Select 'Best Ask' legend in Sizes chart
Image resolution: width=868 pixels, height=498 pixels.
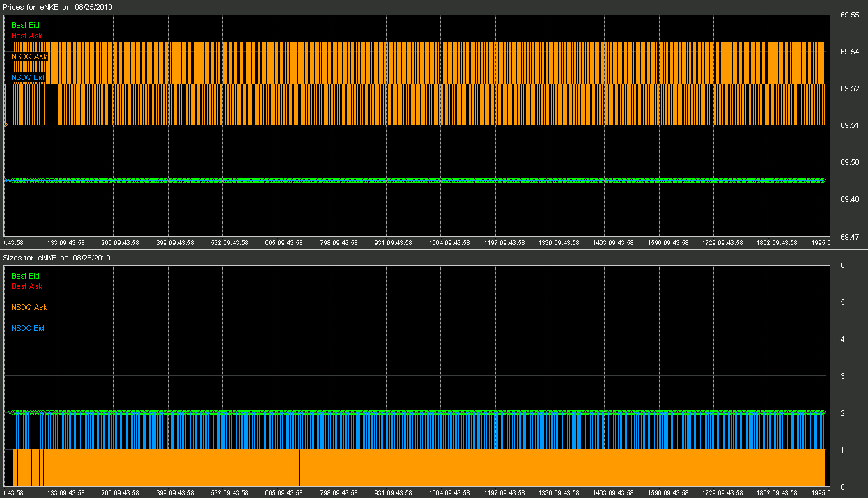click(26, 286)
